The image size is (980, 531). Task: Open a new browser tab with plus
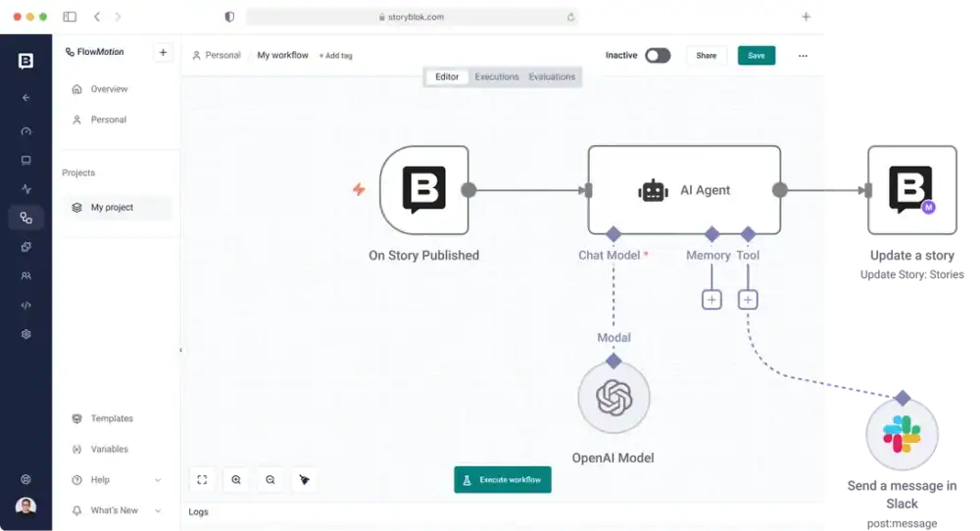pos(806,17)
